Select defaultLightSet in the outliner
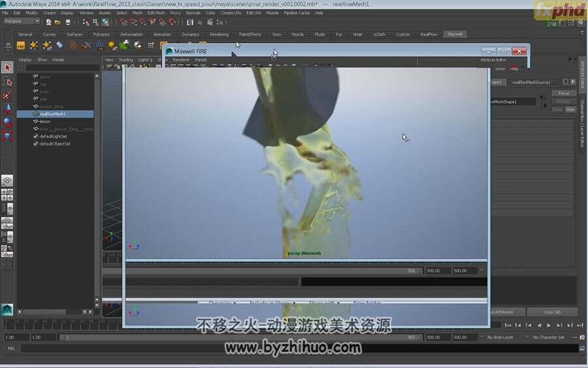Image resolution: width=588 pixels, height=368 pixels. point(55,137)
